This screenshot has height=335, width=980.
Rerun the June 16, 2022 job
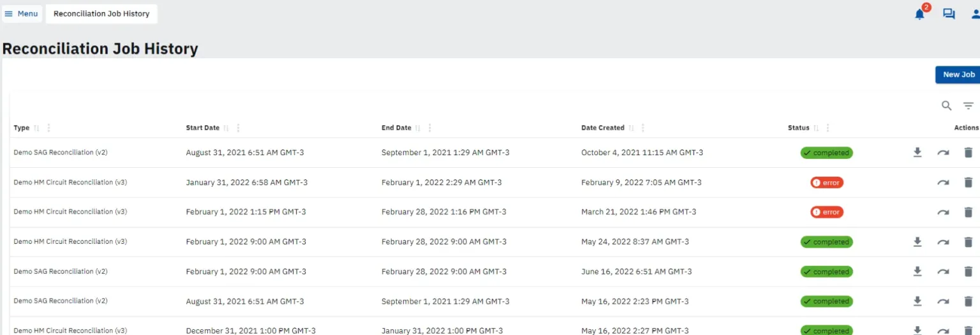point(943,272)
